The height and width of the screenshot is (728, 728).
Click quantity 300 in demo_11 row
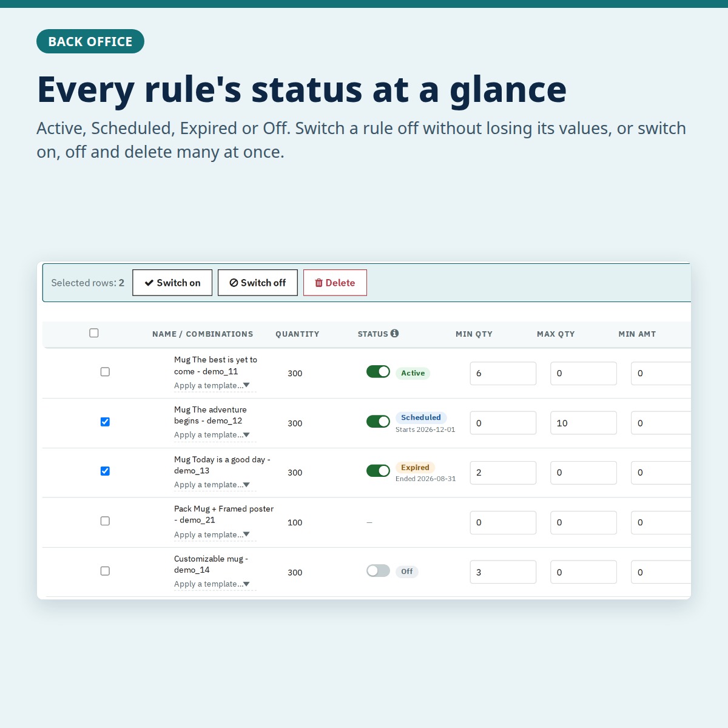[295, 373]
